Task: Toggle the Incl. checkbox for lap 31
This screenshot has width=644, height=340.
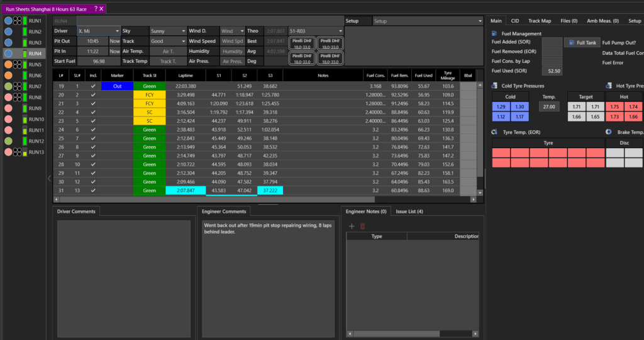Action: pos(93,190)
